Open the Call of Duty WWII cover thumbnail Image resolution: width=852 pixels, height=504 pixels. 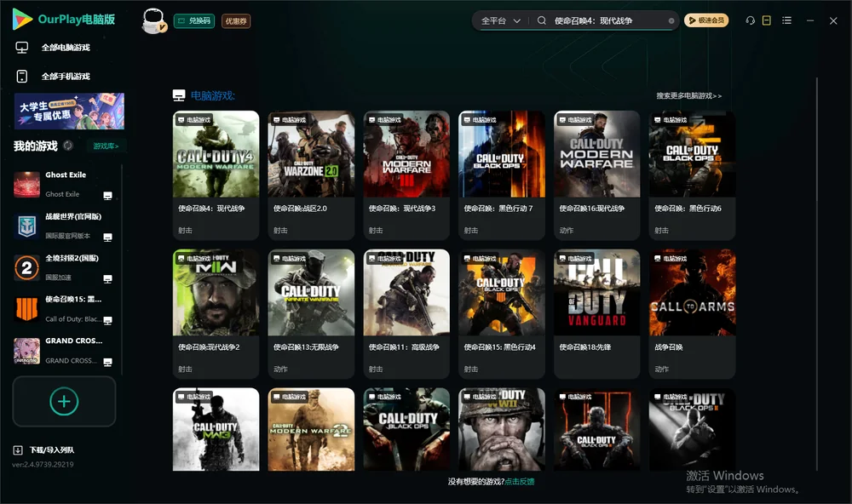(x=502, y=429)
